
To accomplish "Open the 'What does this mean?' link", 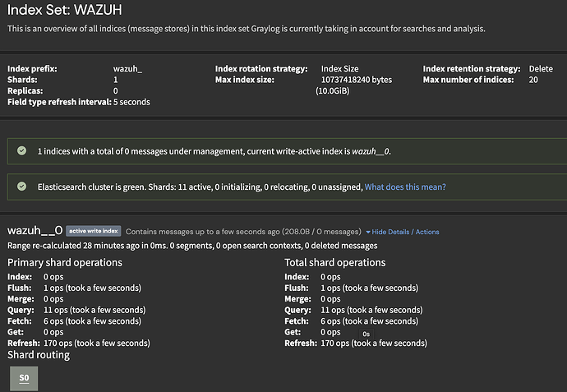I will (405, 187).
